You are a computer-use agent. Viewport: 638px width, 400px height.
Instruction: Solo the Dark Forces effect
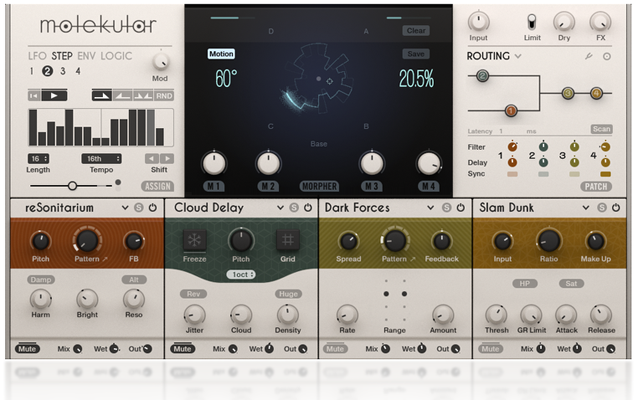point(447,208)
